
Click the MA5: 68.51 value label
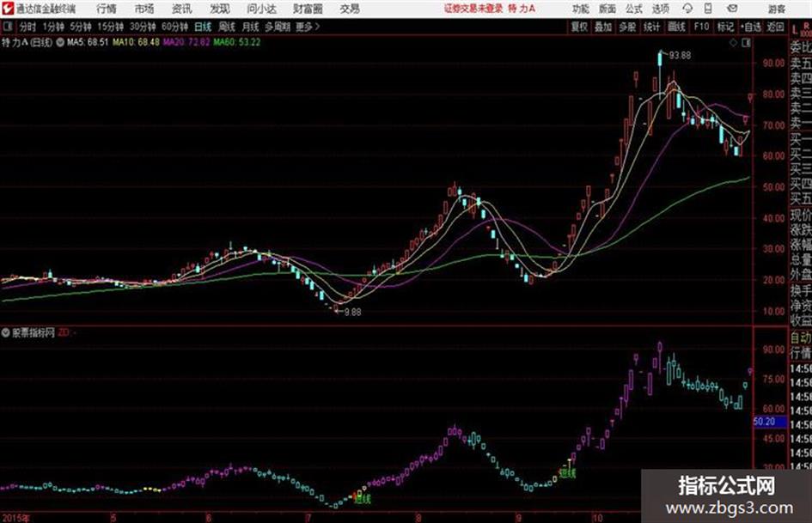coord(88,42)
